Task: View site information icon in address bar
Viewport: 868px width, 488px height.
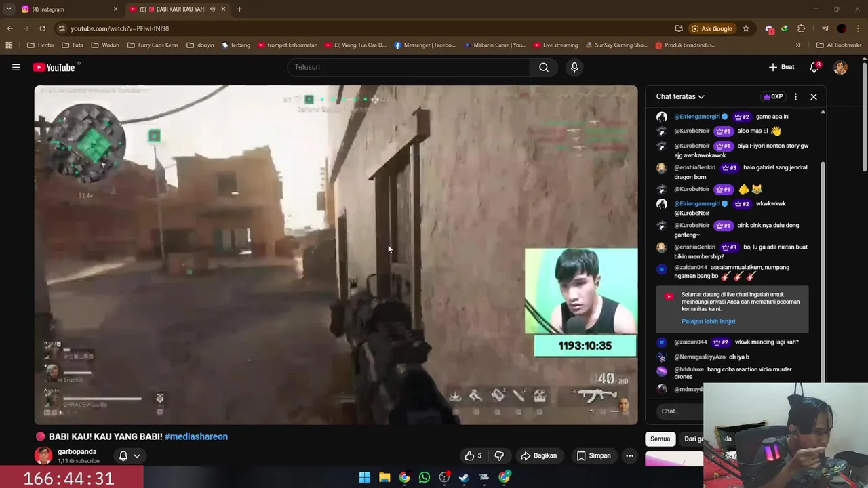Action: (62, 28)
